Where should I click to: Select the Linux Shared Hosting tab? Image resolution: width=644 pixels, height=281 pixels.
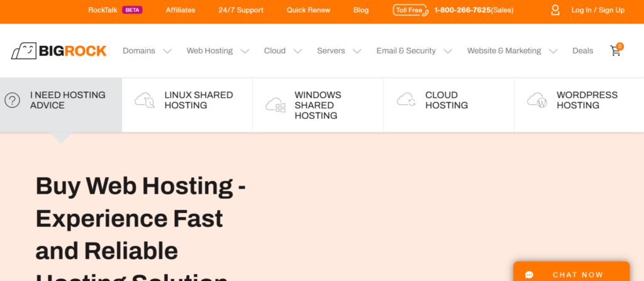point(187,105)
